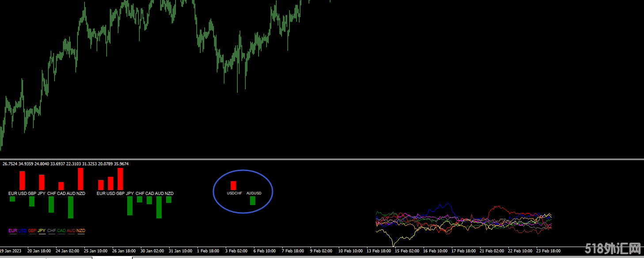Click the dark red AUD legend label
Viewport: 644px width, 259px height.
71,231
